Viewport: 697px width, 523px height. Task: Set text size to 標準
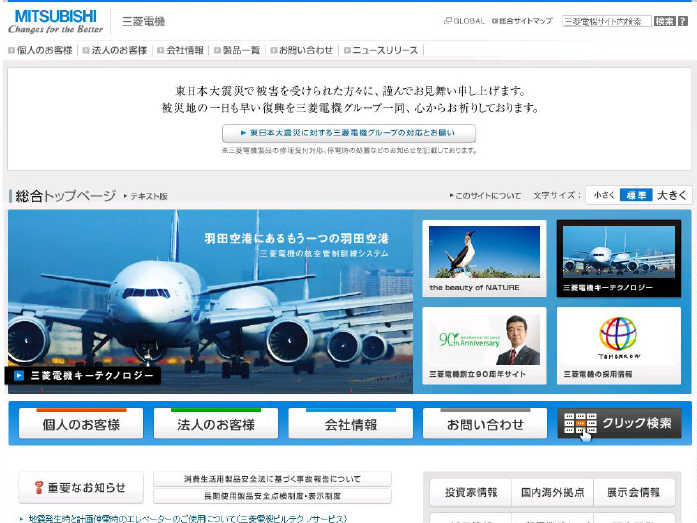(636, 195)
